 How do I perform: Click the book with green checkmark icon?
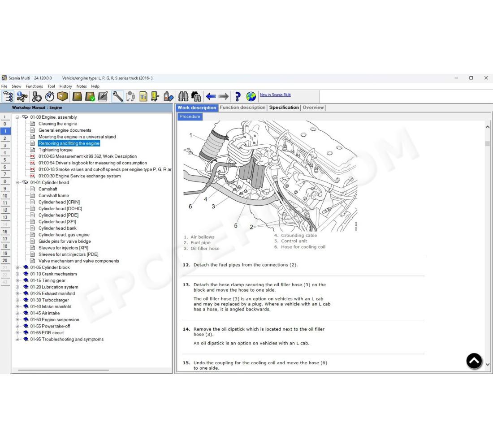[90, 96]
